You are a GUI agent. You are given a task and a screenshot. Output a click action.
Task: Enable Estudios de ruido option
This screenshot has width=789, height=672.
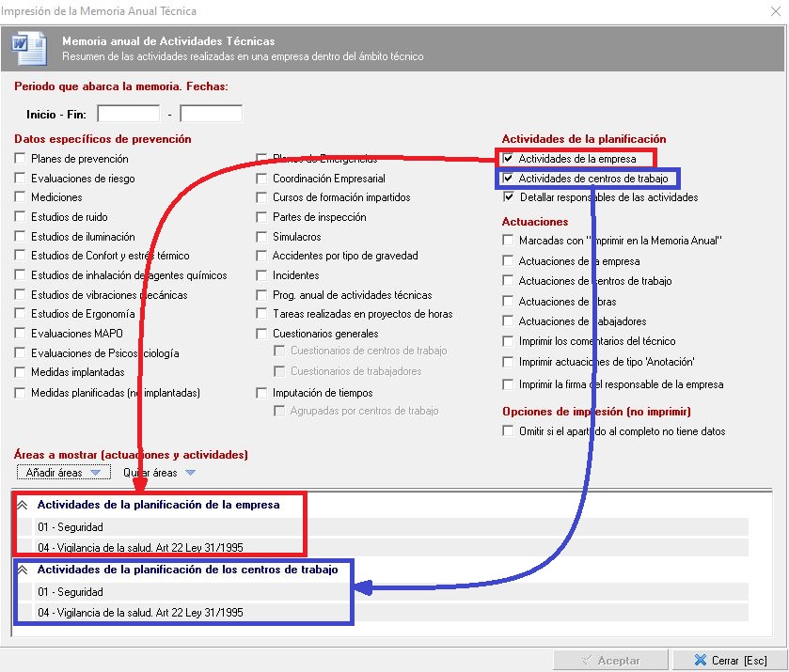[20, 216]
